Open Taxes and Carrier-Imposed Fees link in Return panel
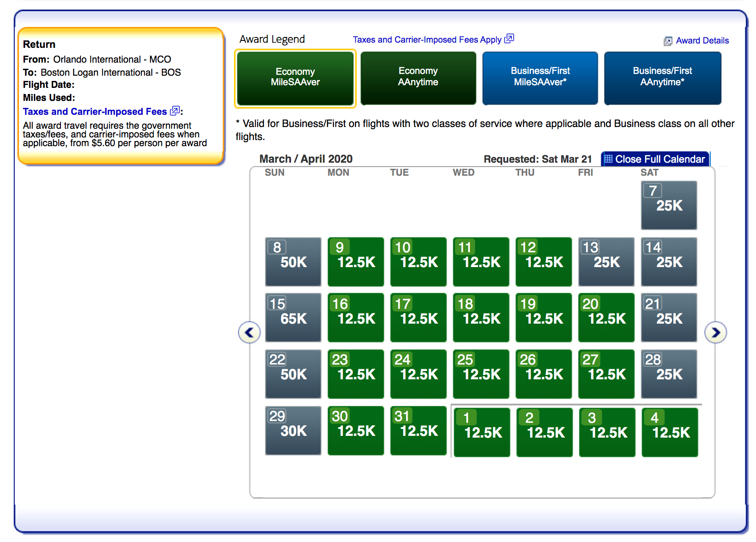This screenshot has width=756, height=542. (x=95, y=112)
